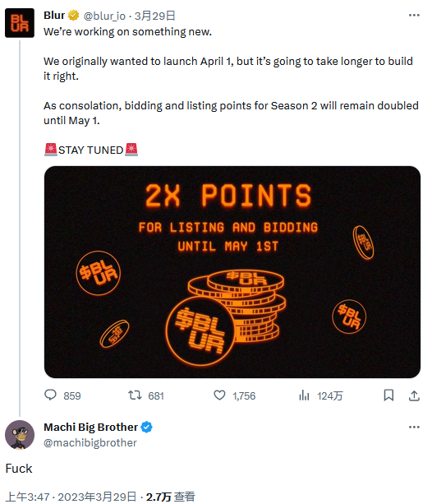Bookmark Blur's tweet
The image size is (432, 504).
388,395
